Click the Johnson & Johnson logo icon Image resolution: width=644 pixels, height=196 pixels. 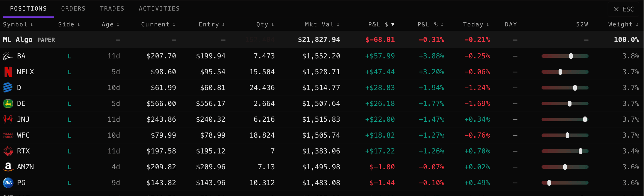(x=8, y=119)
